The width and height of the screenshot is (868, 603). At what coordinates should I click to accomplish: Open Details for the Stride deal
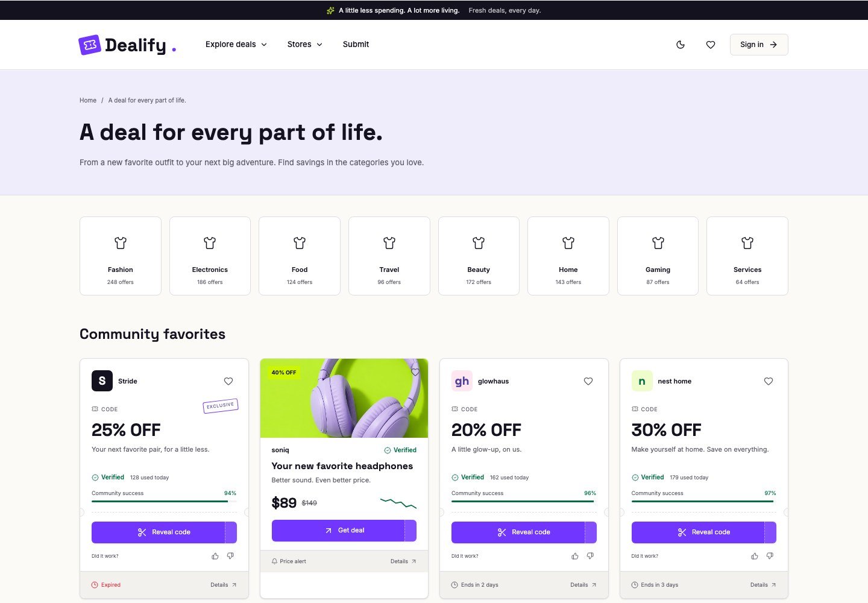point(224,585)
